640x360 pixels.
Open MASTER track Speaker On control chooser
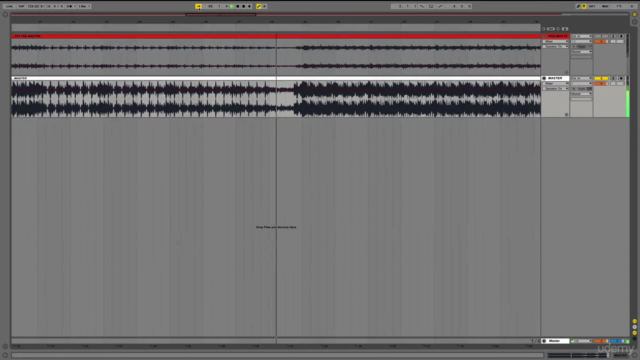pyautogui.click(x=555, y=89)
